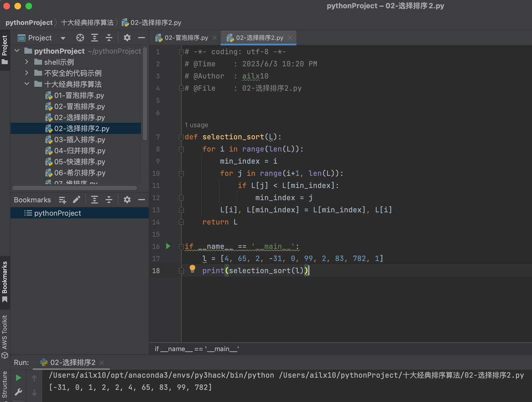Click the author name ailx10 in comment
Screen dimensions: 532x402
[255, 76]
